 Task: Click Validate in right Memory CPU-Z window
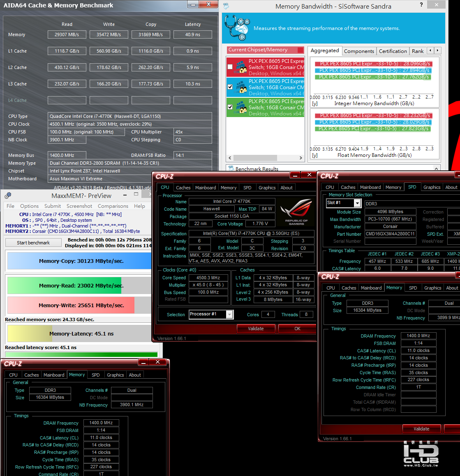(421, 429)
